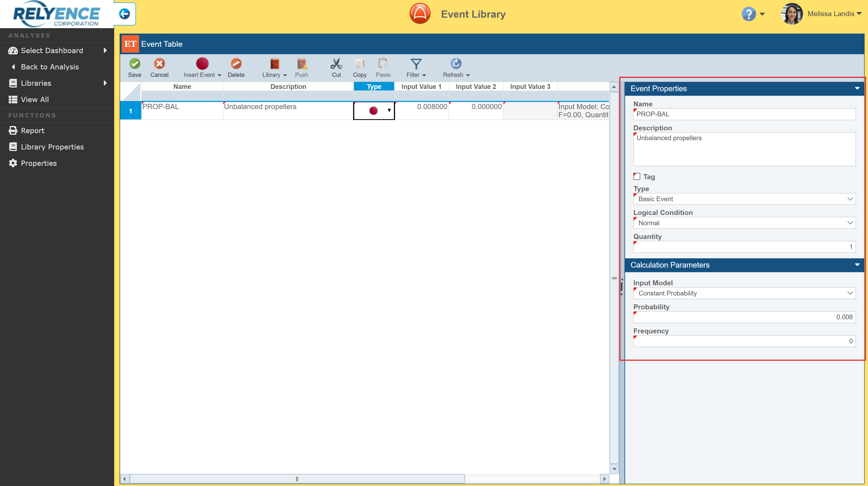The width and height of the screenshot is (868, 486).
Task: Click the Copy icon in toolbar
Action: (x=360, y=63)
